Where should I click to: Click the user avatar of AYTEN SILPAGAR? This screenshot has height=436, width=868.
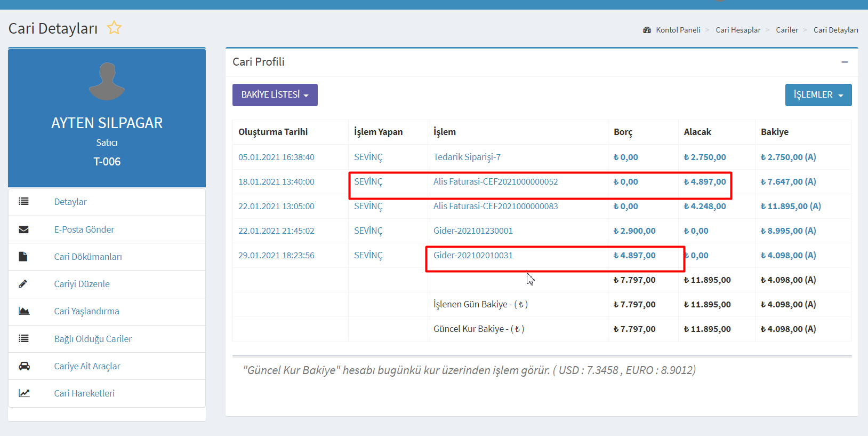(107, 82)
